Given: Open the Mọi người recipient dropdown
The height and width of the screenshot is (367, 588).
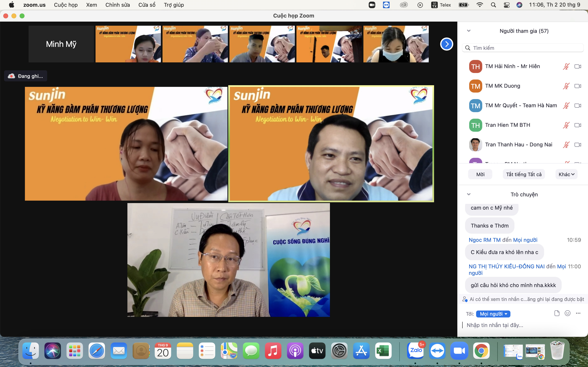Looking at the screenshot, I should point(493,314).
